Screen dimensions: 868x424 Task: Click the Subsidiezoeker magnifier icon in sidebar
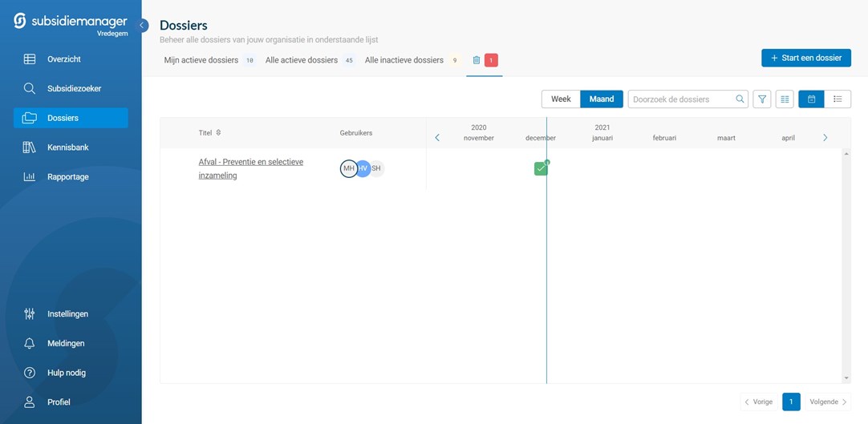tap(30, 88)
